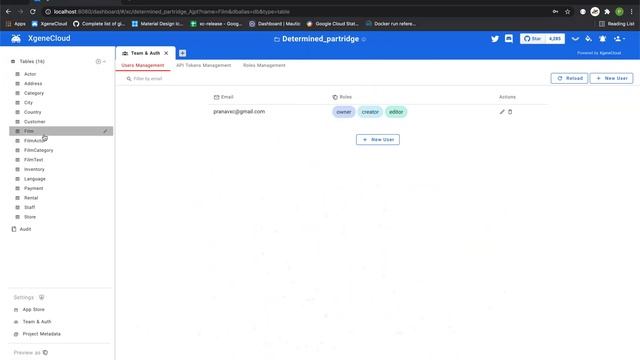This screenshot has width=640, height=360.
Task: Click the add table plus icon
Action: 98,62
